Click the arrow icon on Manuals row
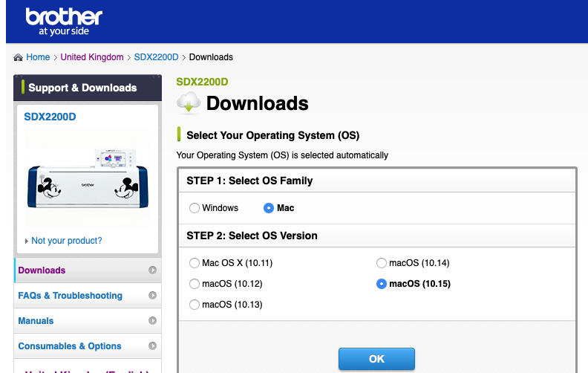The width and height of the screenshot is (588, 373). pos(152,320)
